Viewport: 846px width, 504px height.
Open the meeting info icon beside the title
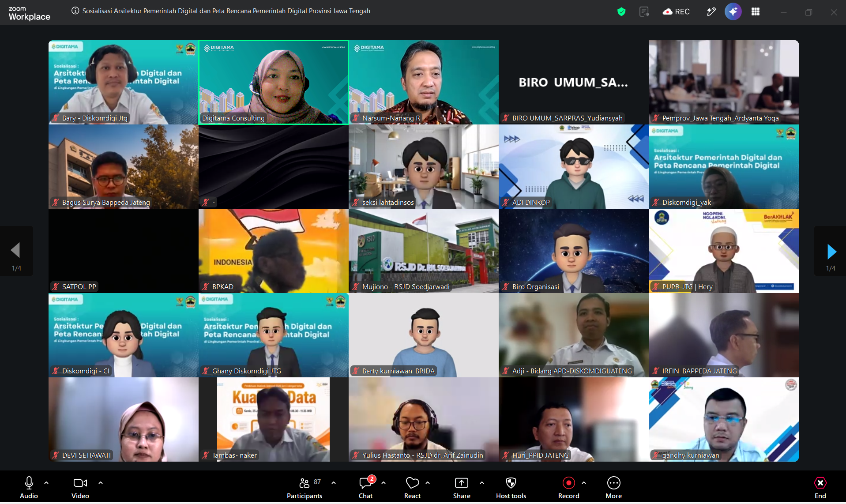75,11
